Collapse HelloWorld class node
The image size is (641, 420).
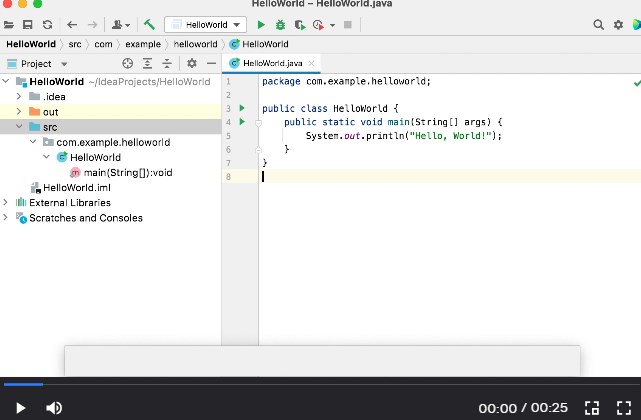click(x=46, y=157)
